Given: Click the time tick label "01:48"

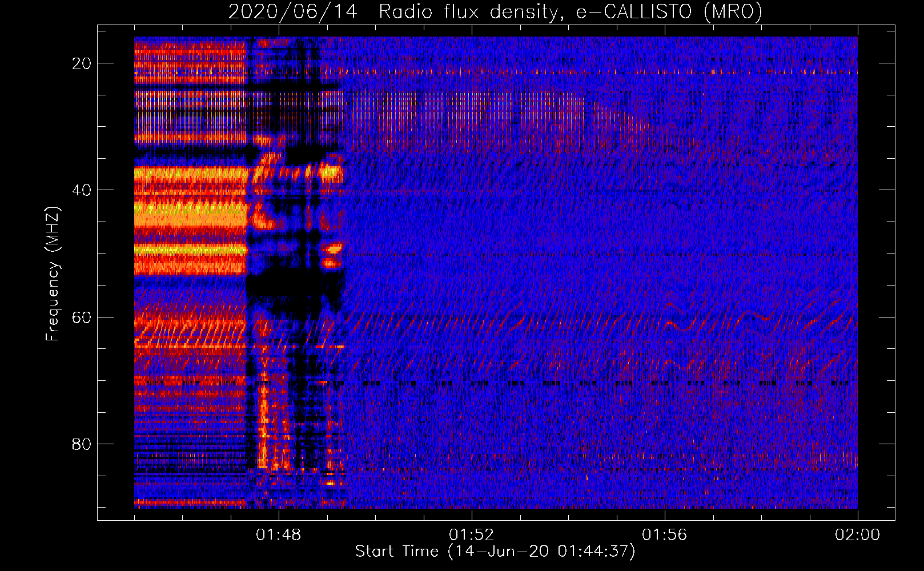Looking at the screenshot, I should [278, 535].
